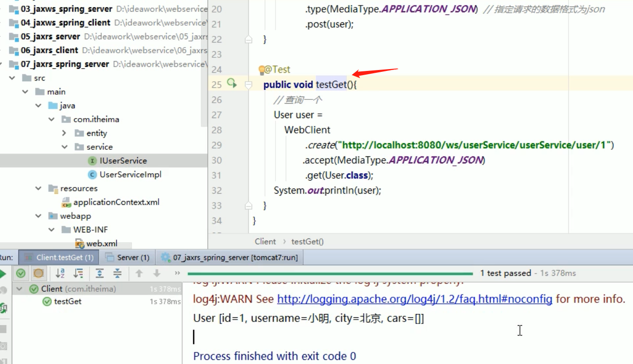Image resolution: width=633 pixels, height=364 pixels.
Task: Click testGet() in the editor breadcrumb
Action: (x=307, y=241)
